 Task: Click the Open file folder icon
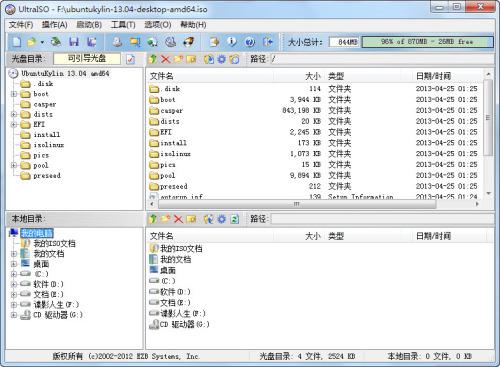click(x=31, y=42)
